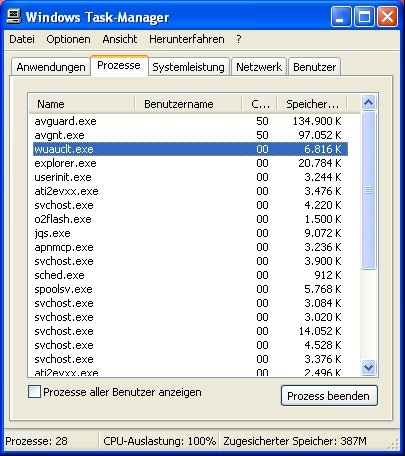The image size is (405, 456).
Task: Maximize the Task-Manager window
Action: click(x=364, y=17)
